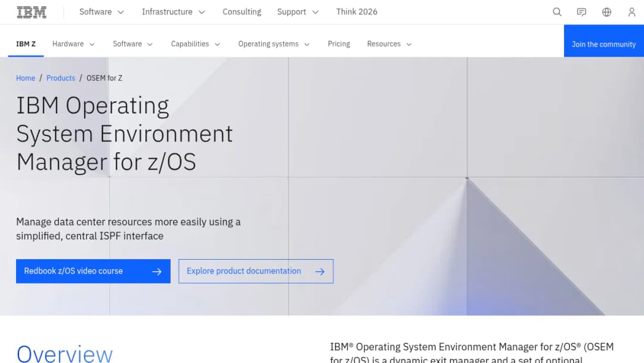
Task: Click arrow icon on Explore product documentation
Action: [x=320, y=271]
